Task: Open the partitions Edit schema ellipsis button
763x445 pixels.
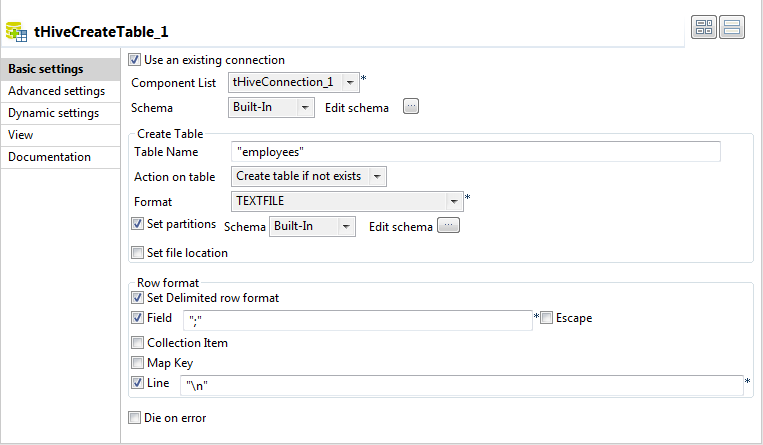Action: pos(449,226)
